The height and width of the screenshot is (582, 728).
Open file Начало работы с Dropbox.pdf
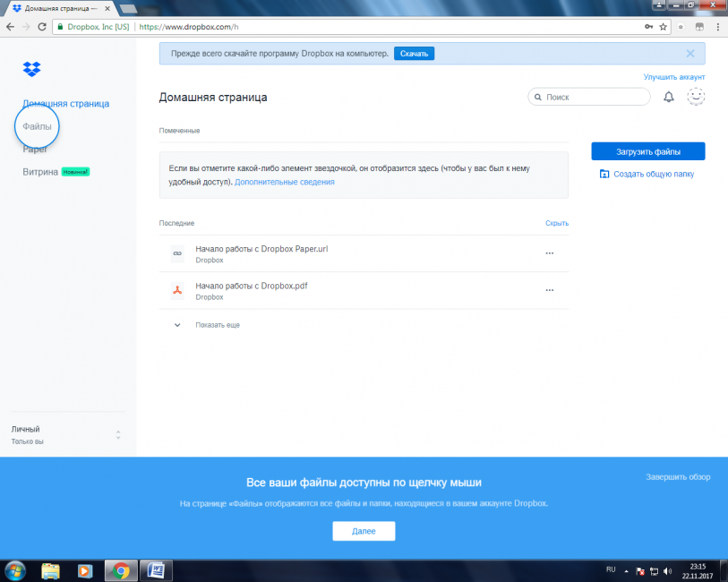(x=252, y=286)
